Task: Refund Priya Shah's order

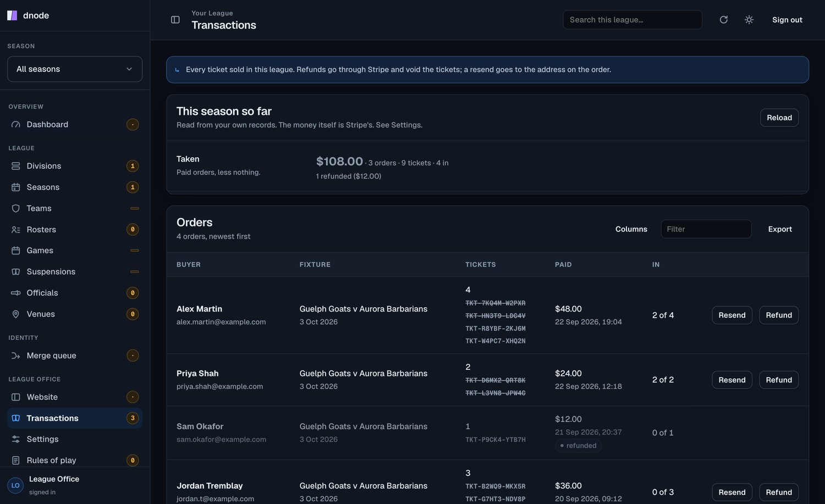Action: 779,380
